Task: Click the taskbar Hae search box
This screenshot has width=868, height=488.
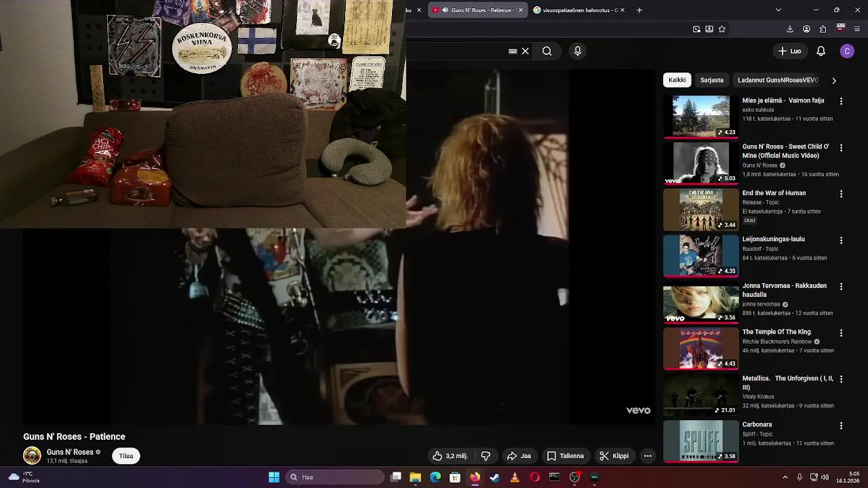Action: 335,477
